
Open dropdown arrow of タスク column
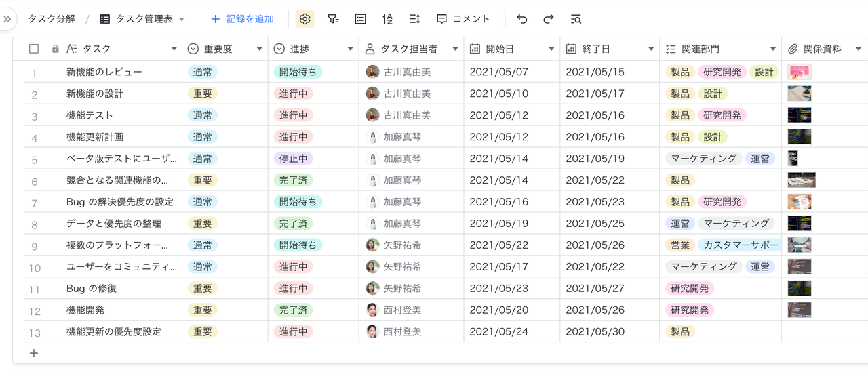(174, 49)
